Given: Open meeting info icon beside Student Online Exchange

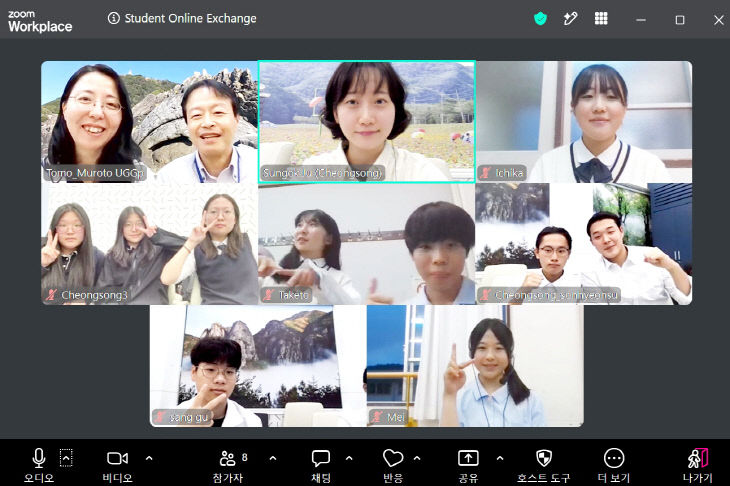Looking at the screenshot, I should point(114,18).
